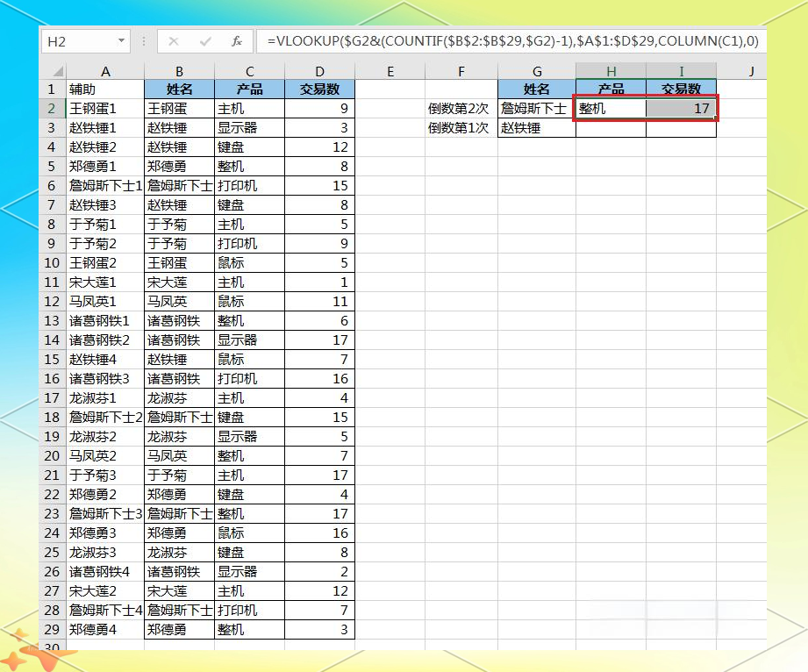The width and height of the screenshot is (808, 672).
Task: Select column D header
Action: coord(319,71)
